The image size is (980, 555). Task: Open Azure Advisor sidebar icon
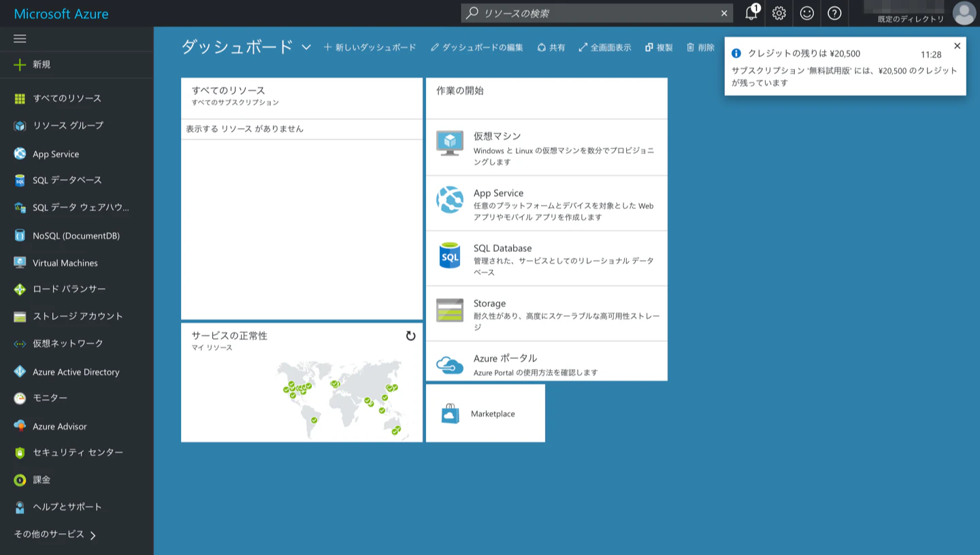[20, 426]
